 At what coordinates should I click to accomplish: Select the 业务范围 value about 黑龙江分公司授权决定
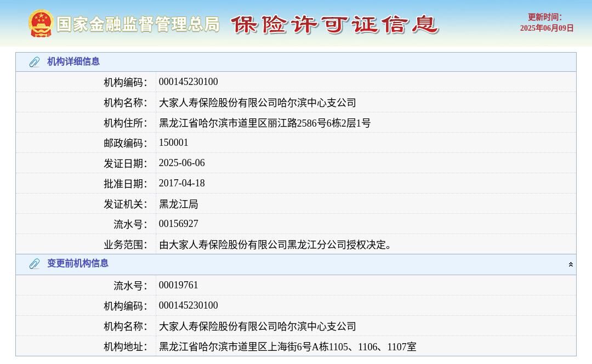click(x=275, y=244)
